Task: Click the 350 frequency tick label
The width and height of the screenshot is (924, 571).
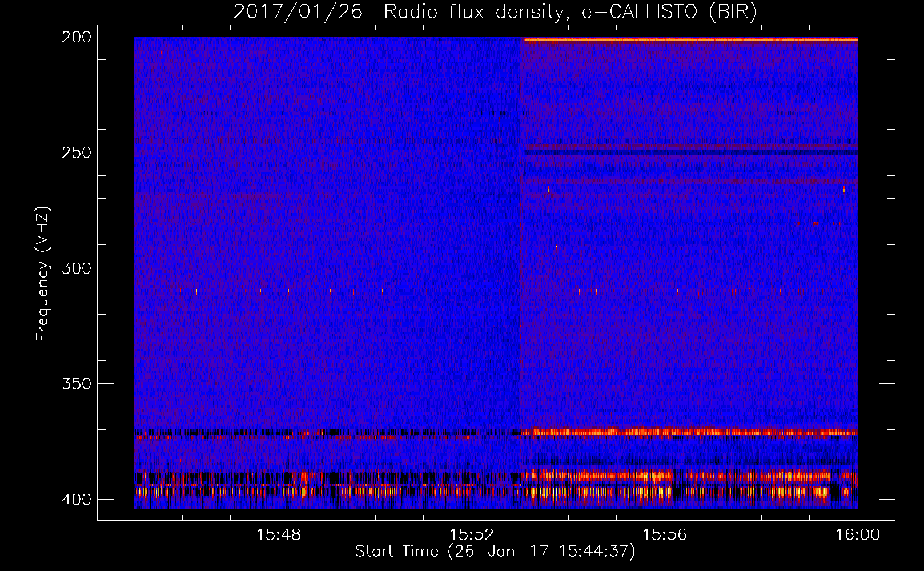Action: (x=77, y=383)
